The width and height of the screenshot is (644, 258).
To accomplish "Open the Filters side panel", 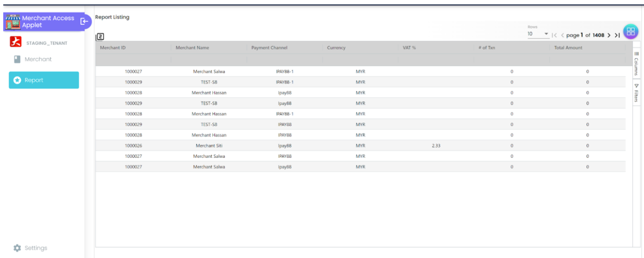I will 636,92.
